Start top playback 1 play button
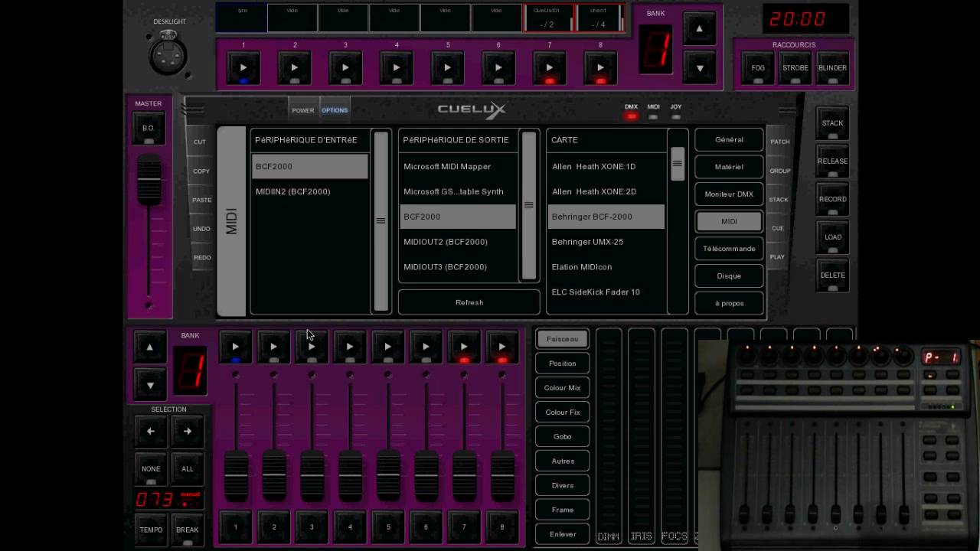The width and height of the screenshot is (980, 551). click(x=243, y=68)
